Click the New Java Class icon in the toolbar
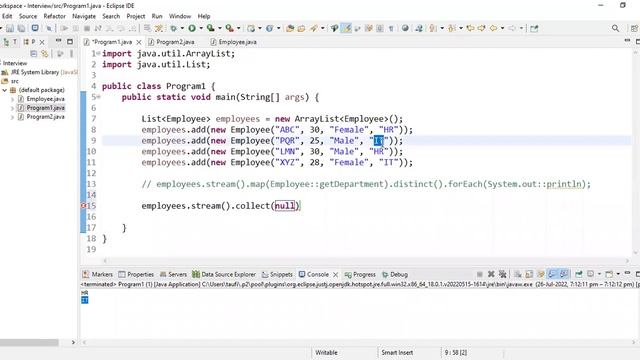Viewport: 640px width, 360px height. click(x=269, y=28)
